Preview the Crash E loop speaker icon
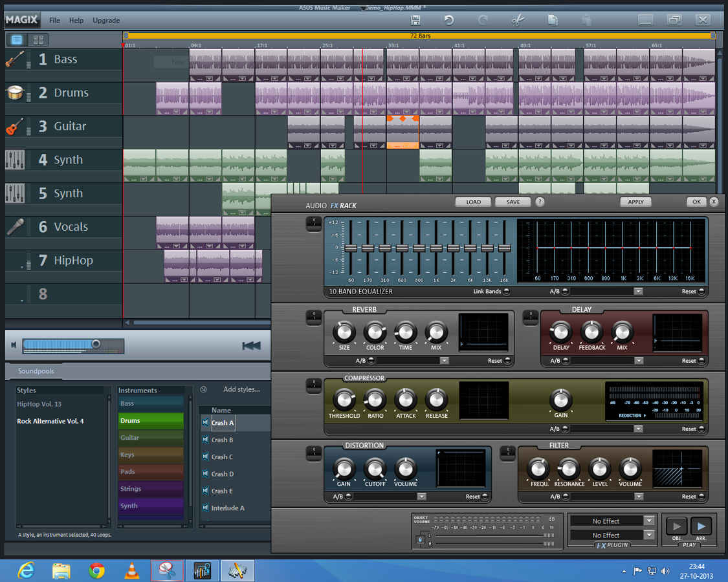This screenshot has height=582, width=728. [x=205, y=491]
